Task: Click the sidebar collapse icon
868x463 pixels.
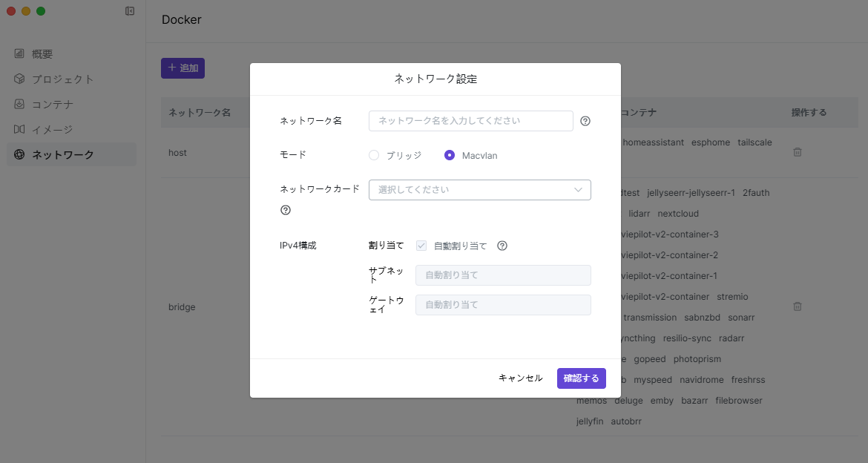Action: coord(130,11)
